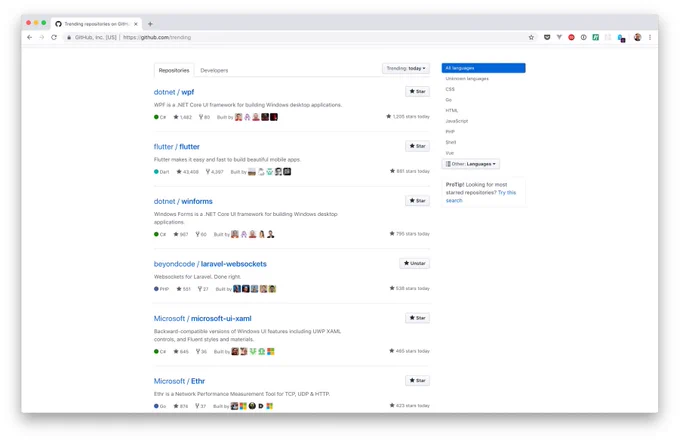
Task: Star the dotnet/winforms repository
Action: [x=417, y=201]
